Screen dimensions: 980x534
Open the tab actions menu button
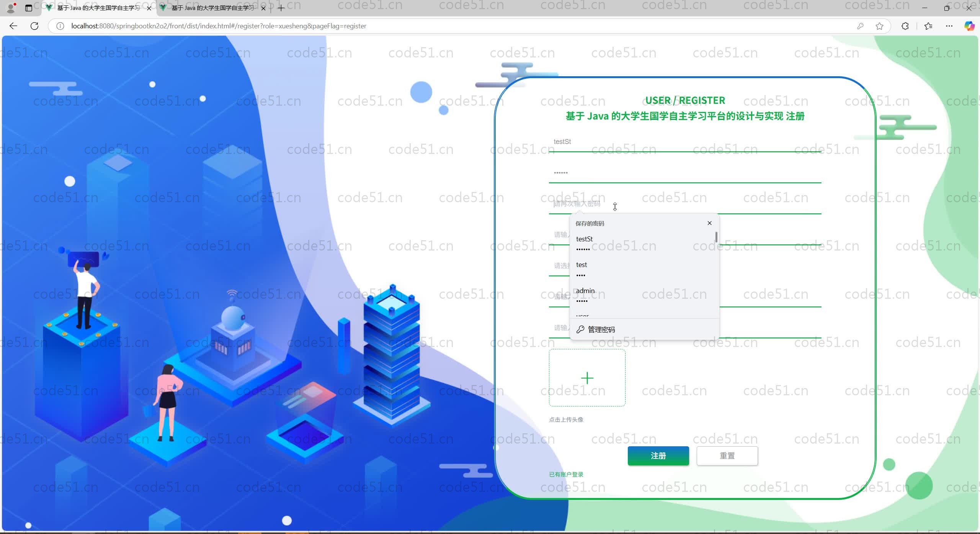coord(29,8)
